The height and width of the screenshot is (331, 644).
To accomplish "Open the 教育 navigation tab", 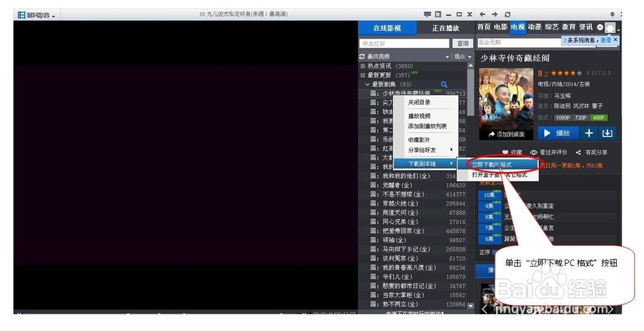I will (x=569, y=27).
